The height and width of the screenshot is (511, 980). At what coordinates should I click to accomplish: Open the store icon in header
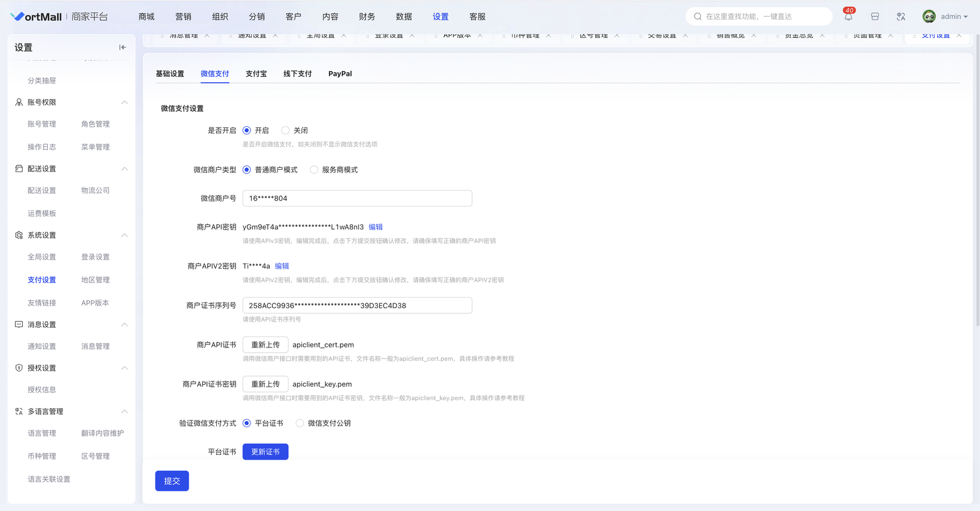click(875, 17)
